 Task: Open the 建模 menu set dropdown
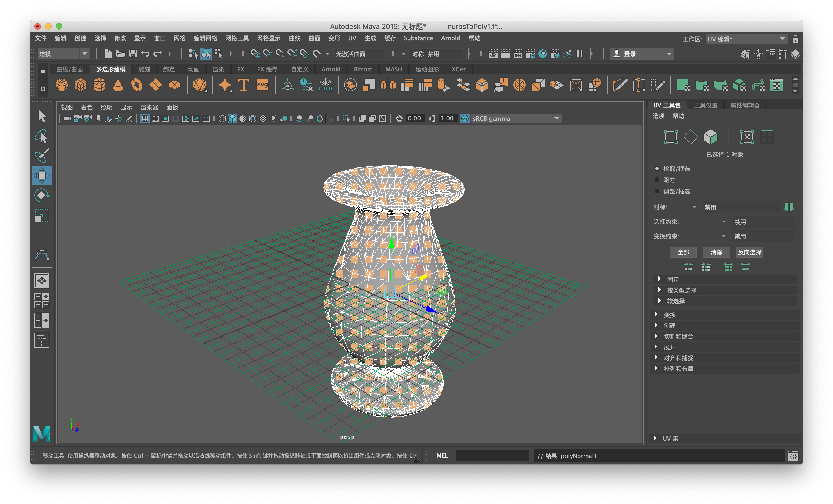(63, 54)
